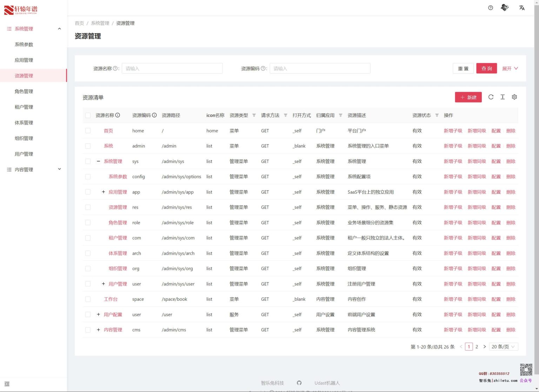Screen dimensions: 539x392
Task: Click help icon next to 资源名称 search label
Action: coord(115,68)
